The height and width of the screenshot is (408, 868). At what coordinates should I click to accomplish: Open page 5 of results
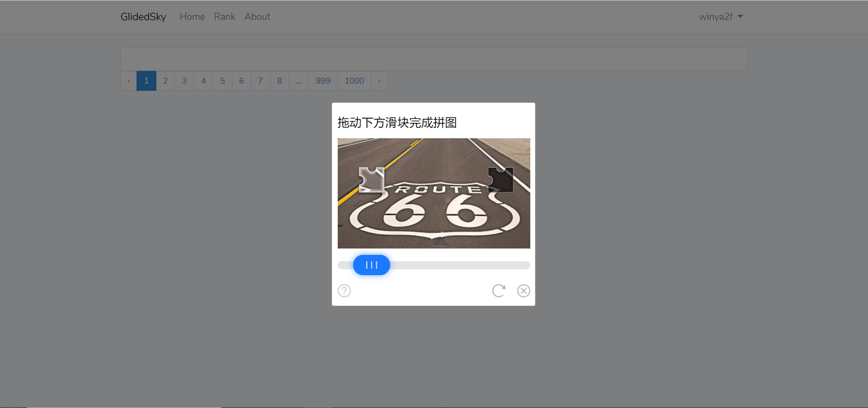[x=222, y=81]
